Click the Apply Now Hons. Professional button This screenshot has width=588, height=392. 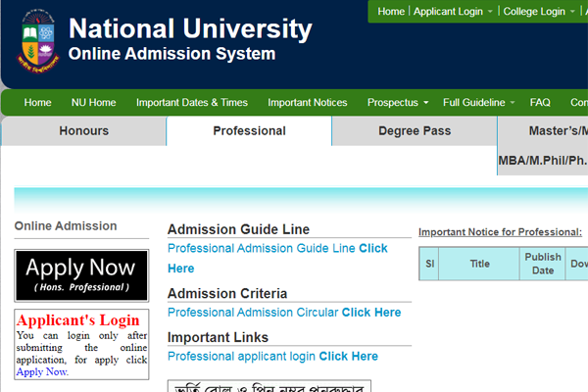coord(81,275)
